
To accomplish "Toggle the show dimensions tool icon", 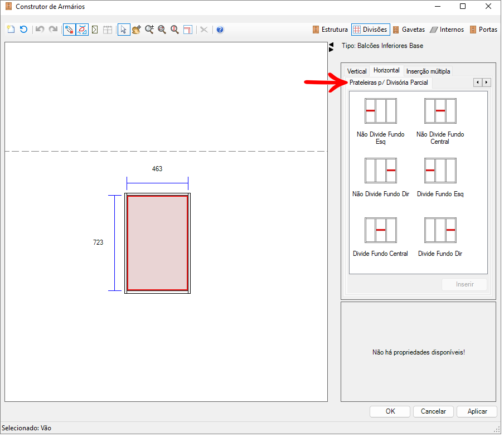I will [x=83, y=30].
